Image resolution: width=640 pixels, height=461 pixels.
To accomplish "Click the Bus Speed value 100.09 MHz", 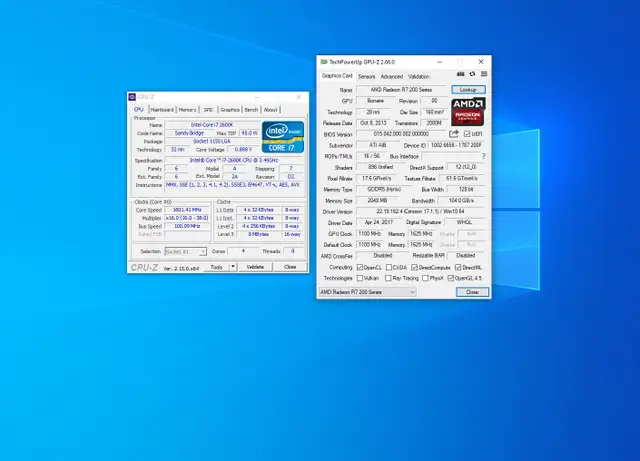I will (187, 226).
